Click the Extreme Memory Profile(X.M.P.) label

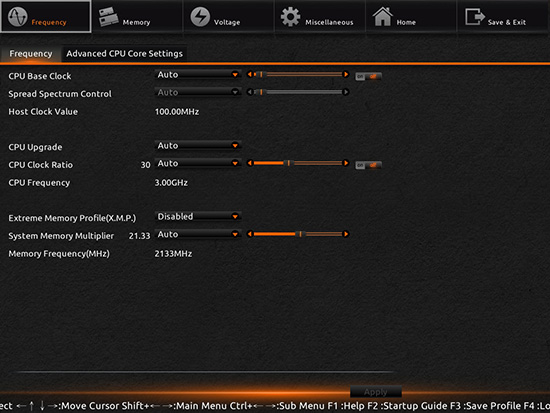click(72, 218)
